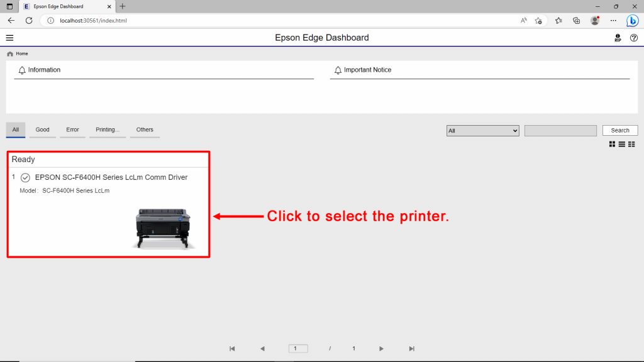644x362 pixels.
Task: Click the Important Notice bell icon
Action: pos(338,70)
